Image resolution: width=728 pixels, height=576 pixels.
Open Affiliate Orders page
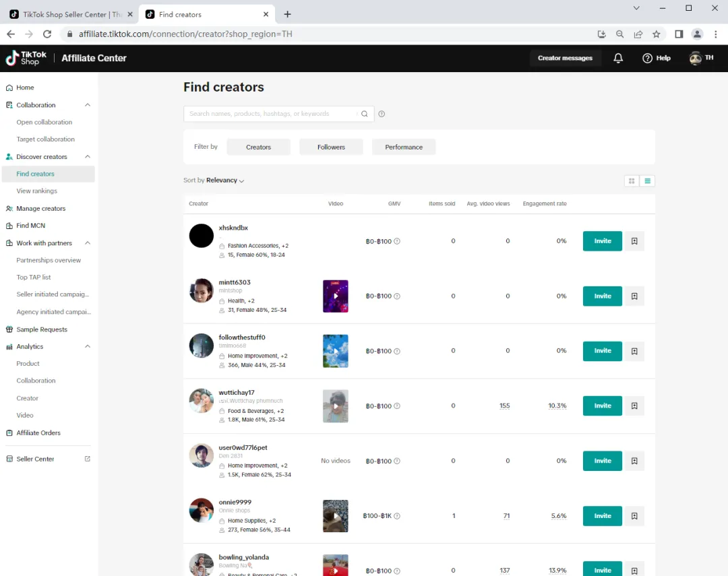(38, 433)
